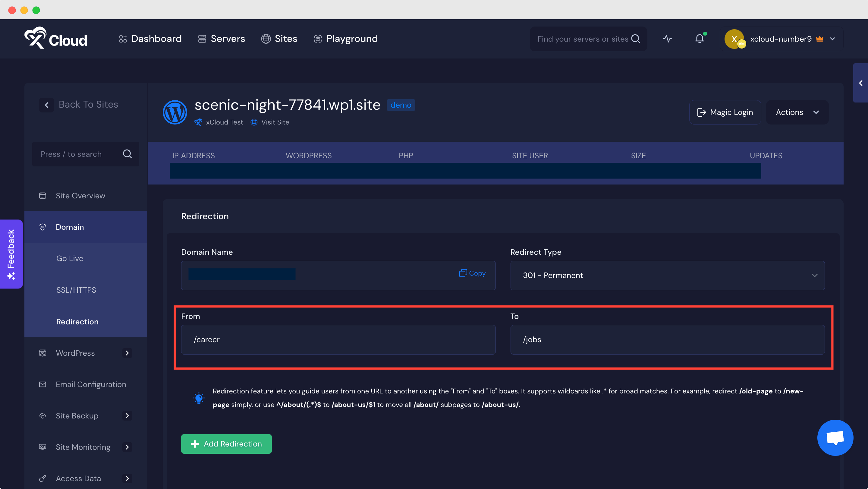Expand the WordPress sidebar section
Viewport: 868px width, 489px height.
[x=127, y=353]
